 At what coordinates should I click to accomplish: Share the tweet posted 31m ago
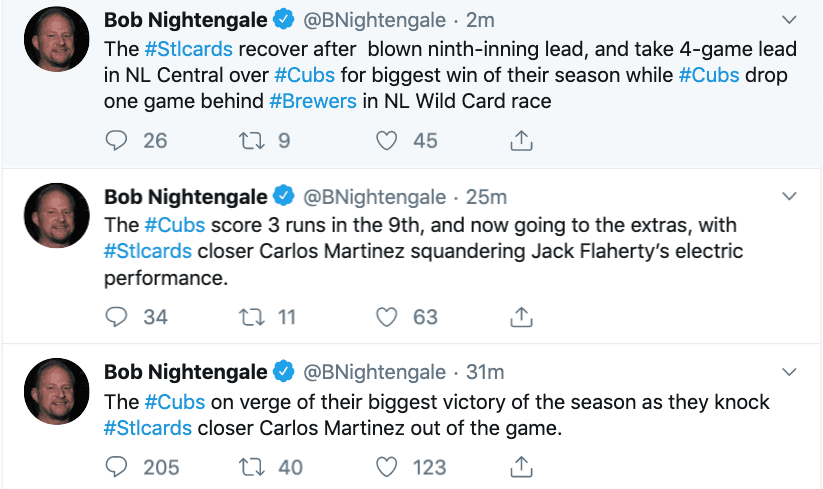point(520,466)
